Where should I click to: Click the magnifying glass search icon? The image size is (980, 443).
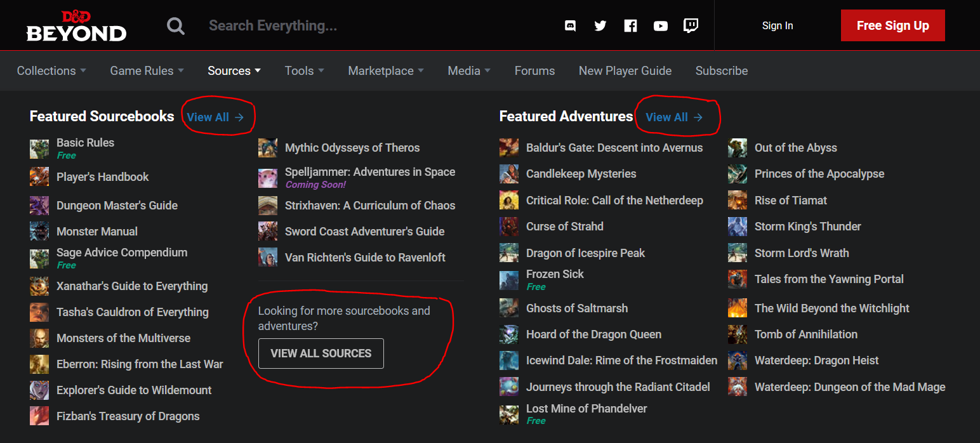tap(176, 26)
